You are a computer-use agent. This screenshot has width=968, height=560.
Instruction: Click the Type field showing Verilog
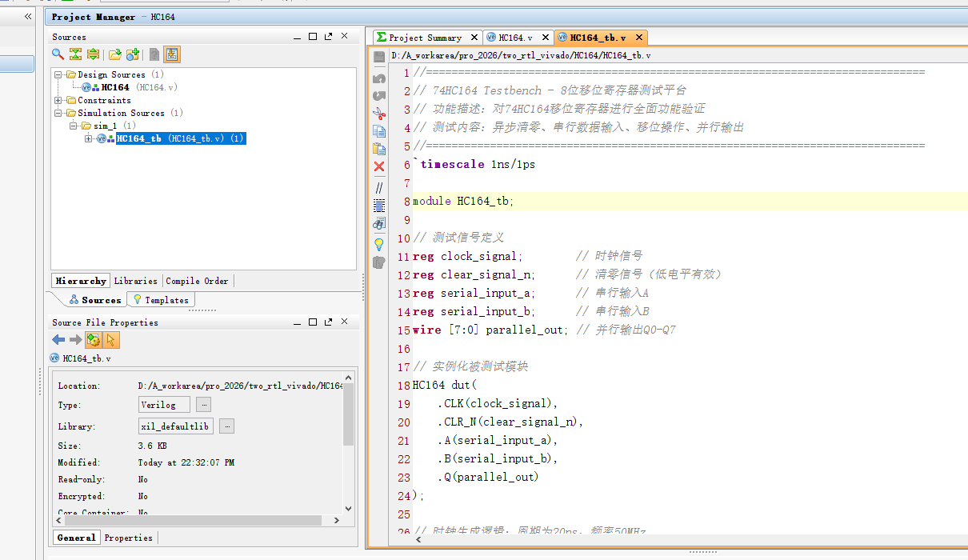(x=164, y=405)
